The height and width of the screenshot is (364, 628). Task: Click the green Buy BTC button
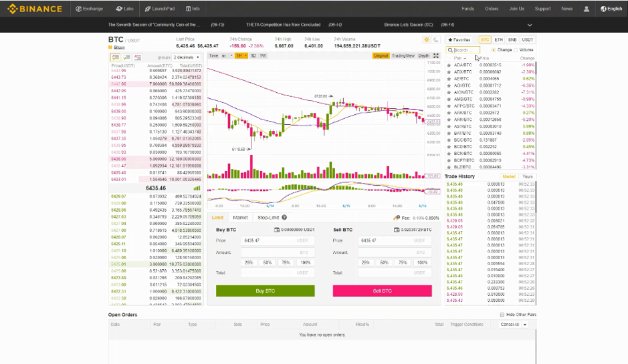[x=265, y=291]
